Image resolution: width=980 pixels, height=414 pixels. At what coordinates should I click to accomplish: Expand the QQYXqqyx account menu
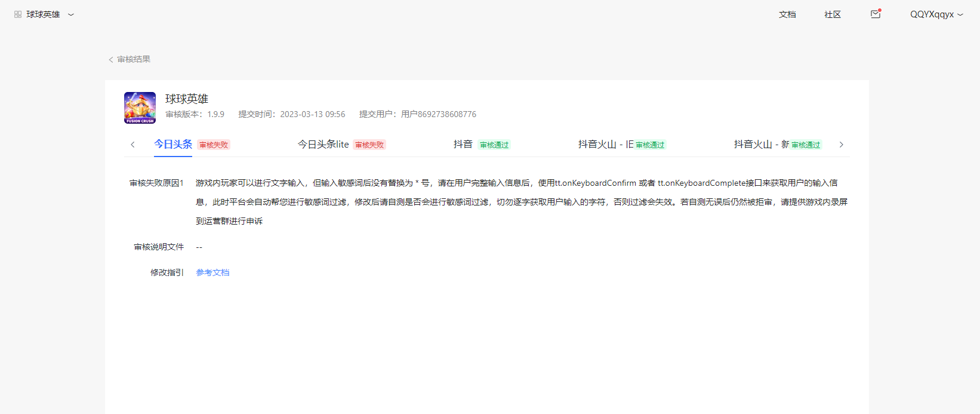936,14
